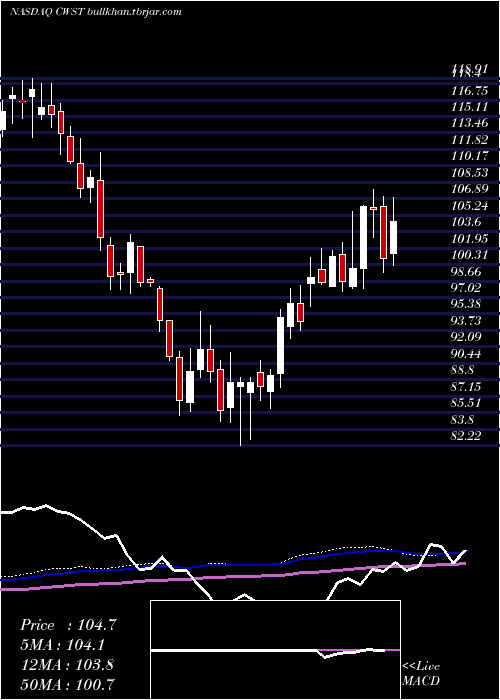Pick the 110.17 axis value
Image resolution: width=500 pixels, height=700 pixels.
click(x=469, y=156)
